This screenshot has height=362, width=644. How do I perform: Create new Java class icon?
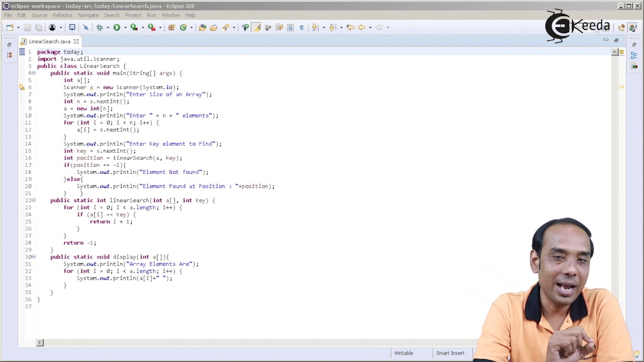(183, 28)
